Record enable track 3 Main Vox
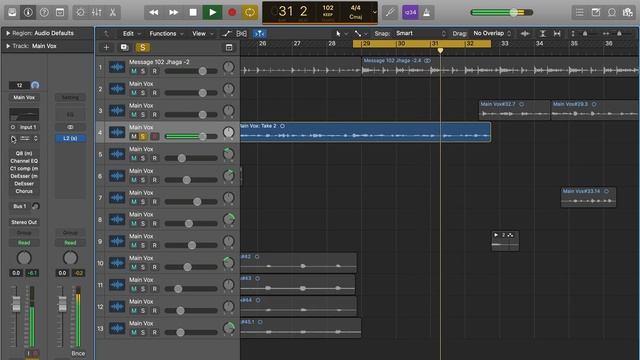Image resolution: width=640 pixels, height=360 pixels. pyautogui.click(x=154, y=115)
